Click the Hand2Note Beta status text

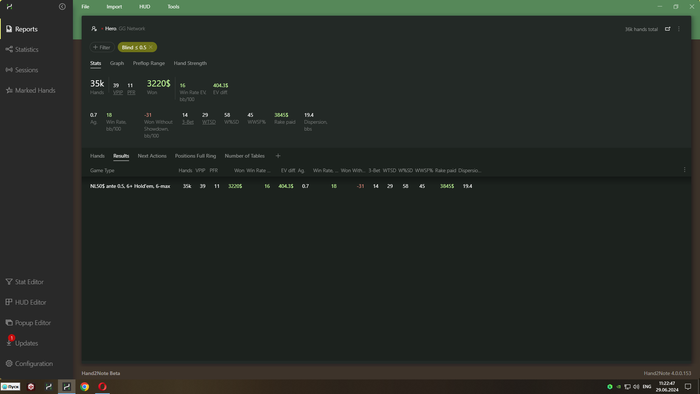click(101, 373)
